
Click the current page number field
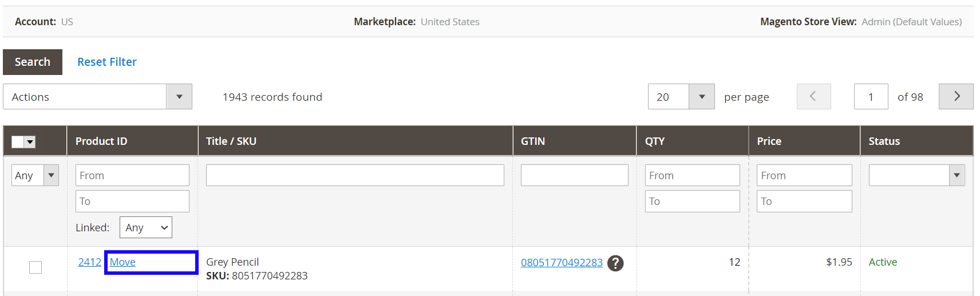tap(871, 97)
